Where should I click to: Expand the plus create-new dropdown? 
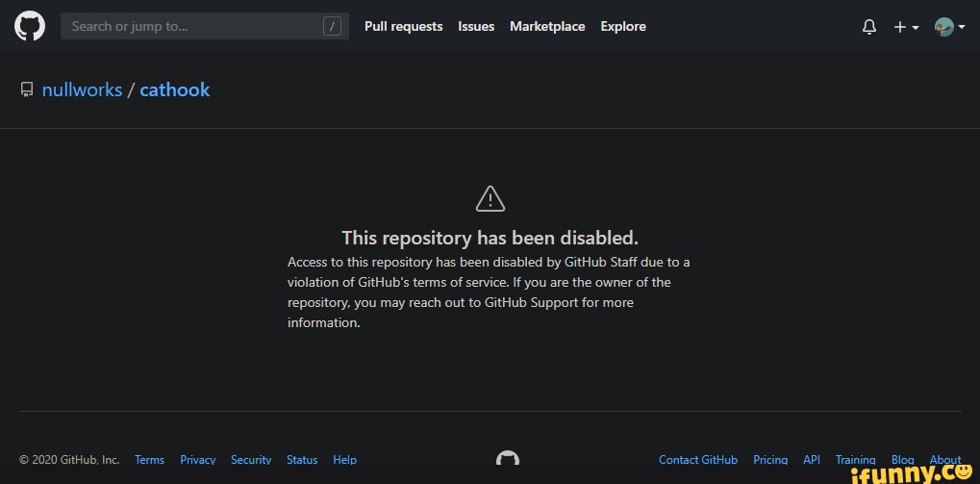906,27
